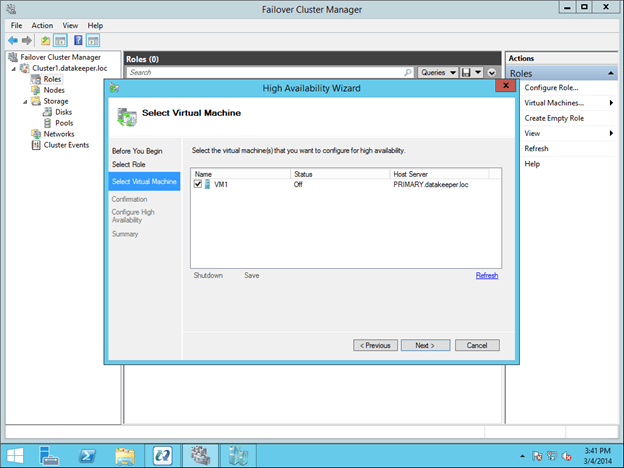Click the Save Query disk icon

tap(465, 73)
